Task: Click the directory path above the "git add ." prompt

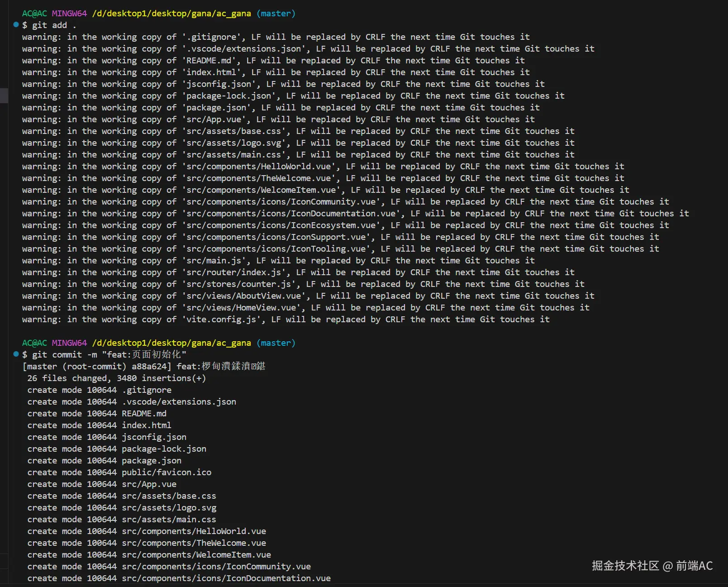Action: tap(171, 14)
